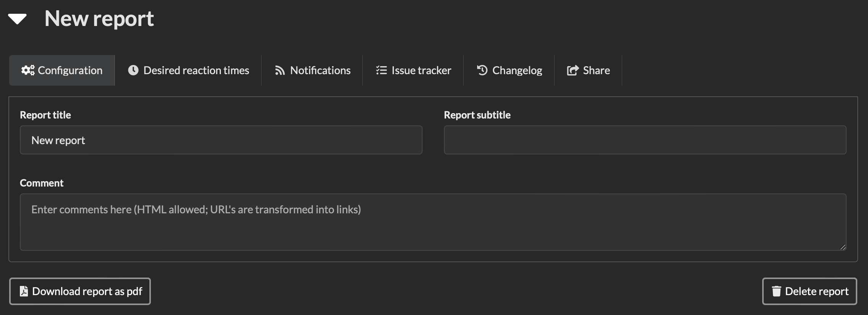Click the share arrow icon
The height and width of the screenshot is (315, 868).
pos(573,70)
